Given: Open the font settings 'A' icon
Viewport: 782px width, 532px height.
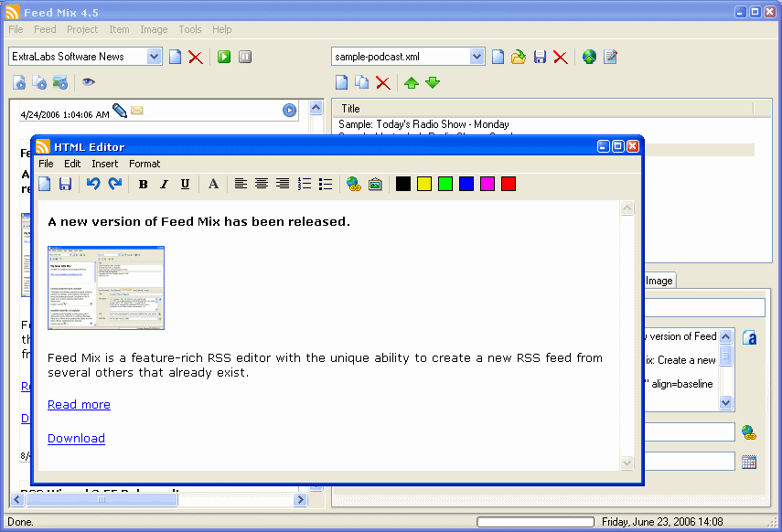Looking at the screenshot, I should pyautogui.click(x=213, y=184).
